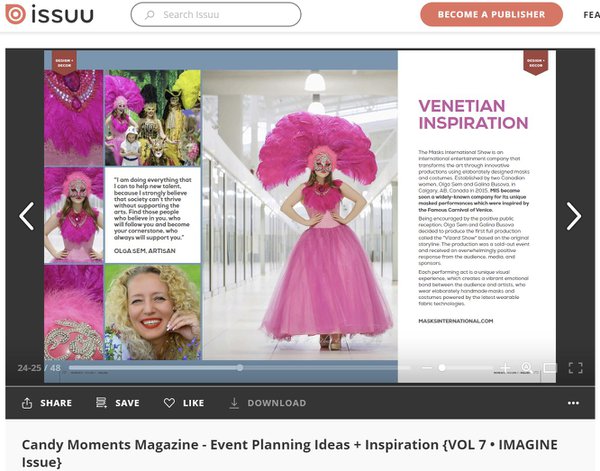
Task: Click the Olga Sem quote box
Action: click(153, 215)
